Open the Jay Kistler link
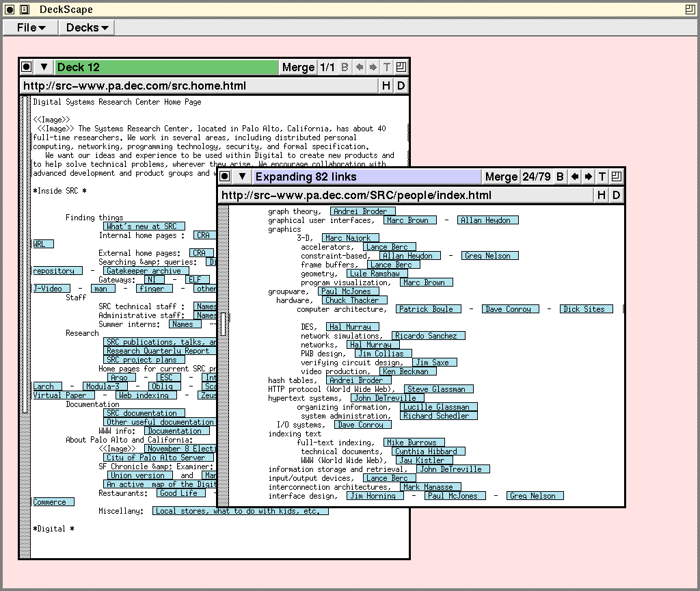 [424, 460]
